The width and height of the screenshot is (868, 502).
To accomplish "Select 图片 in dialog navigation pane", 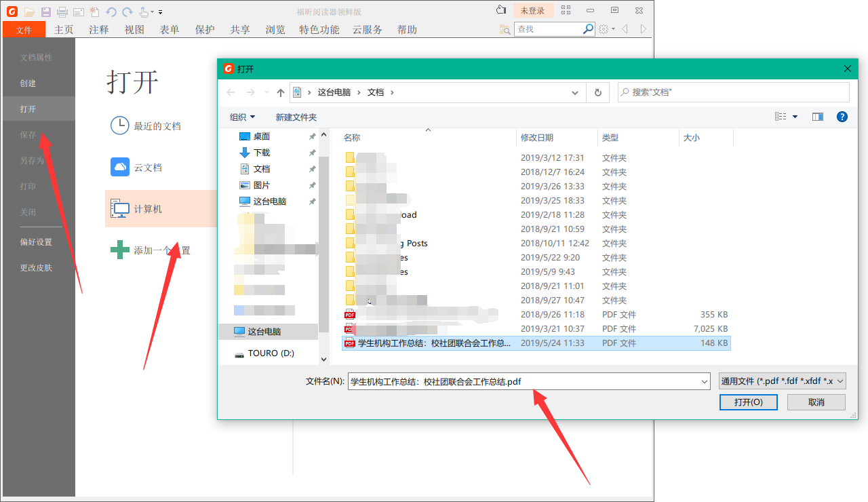I will point(262,185).
